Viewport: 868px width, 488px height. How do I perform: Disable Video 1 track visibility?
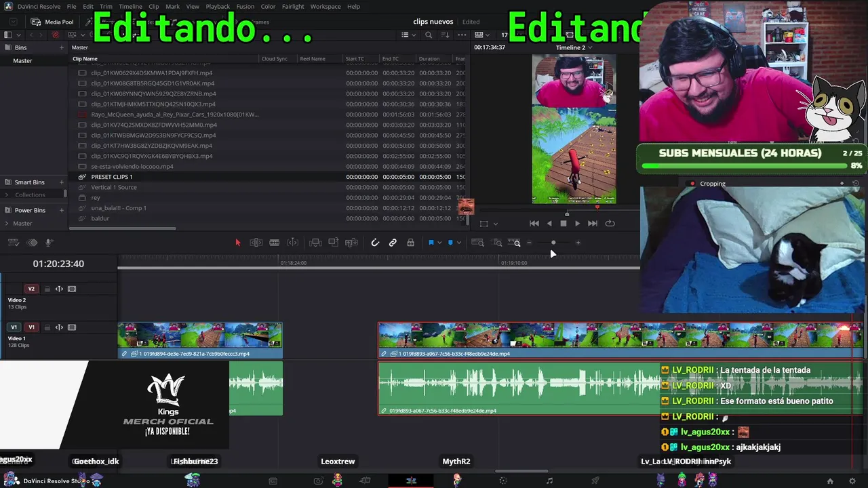72,327
